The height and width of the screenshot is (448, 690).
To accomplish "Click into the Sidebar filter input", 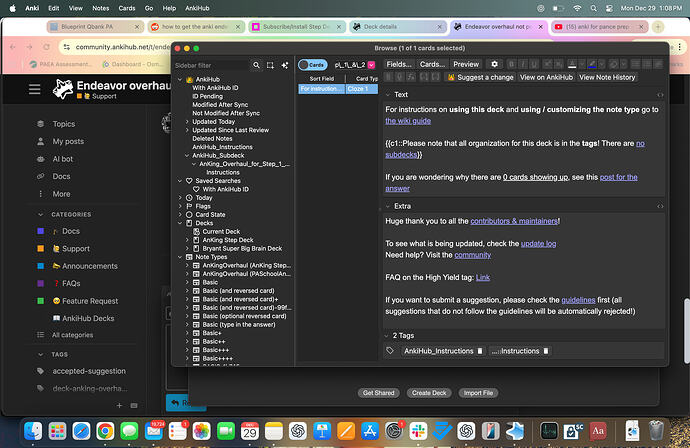I will (x=211, y=65).
